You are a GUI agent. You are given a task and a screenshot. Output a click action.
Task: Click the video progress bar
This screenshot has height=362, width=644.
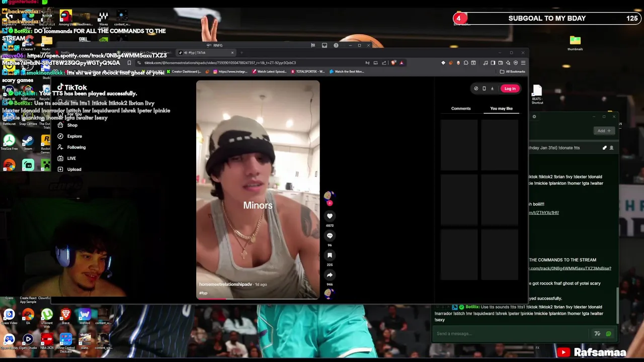(258, 298)
